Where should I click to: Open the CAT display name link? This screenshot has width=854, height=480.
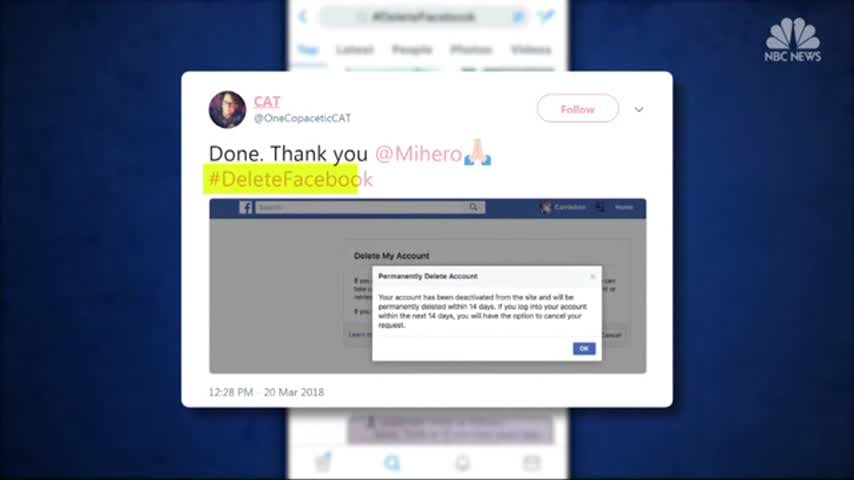tap(267, 102)
